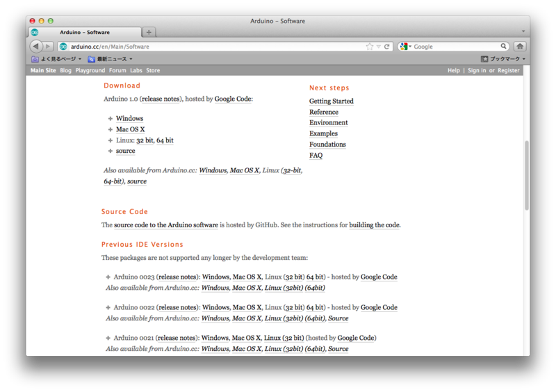
Task: Open Examples under Next steps
Action: click(x=323, y=133)
